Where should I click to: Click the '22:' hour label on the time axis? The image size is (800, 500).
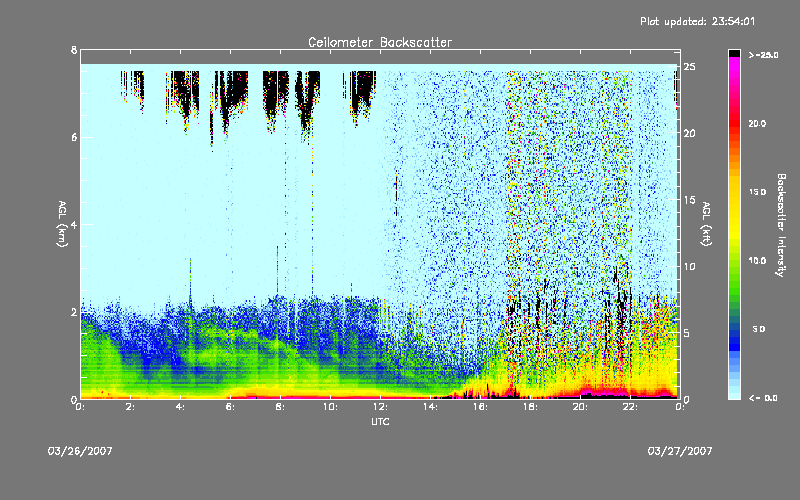631,407
